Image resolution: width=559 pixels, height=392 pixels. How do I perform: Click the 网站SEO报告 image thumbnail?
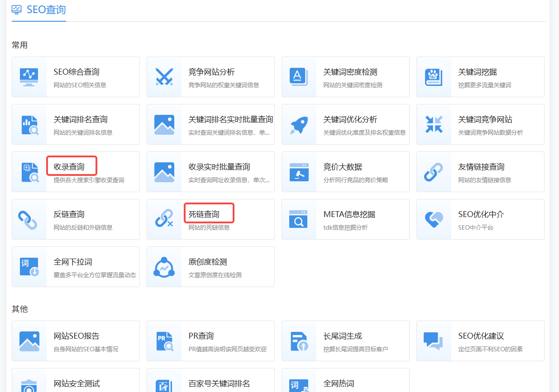(29, 341)
